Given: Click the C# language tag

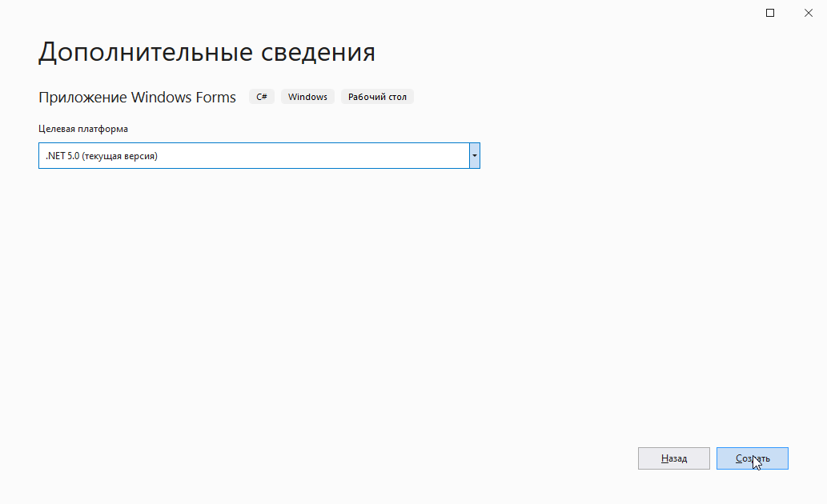Looking at the screenshot, I should (x=262, y=97).
